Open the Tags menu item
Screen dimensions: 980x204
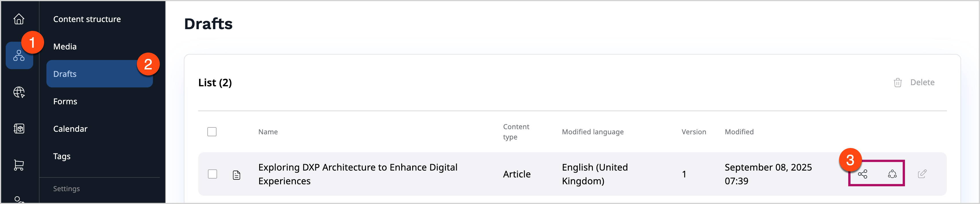pyautogui.click(x=62, y=156)
